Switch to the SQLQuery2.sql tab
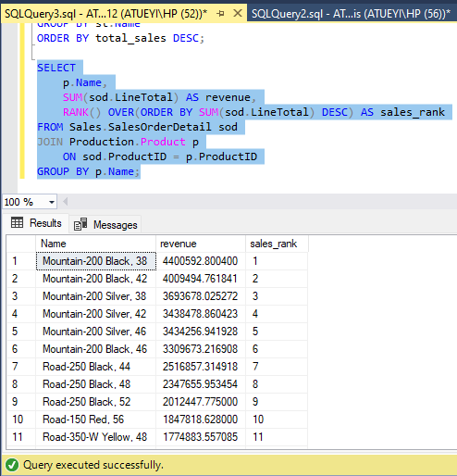 pos(352,14)
